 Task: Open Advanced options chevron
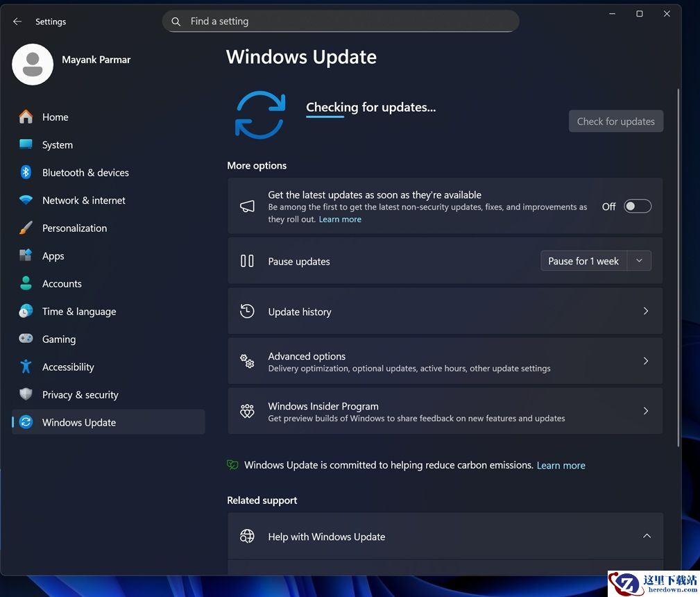(x=645, y=361)
